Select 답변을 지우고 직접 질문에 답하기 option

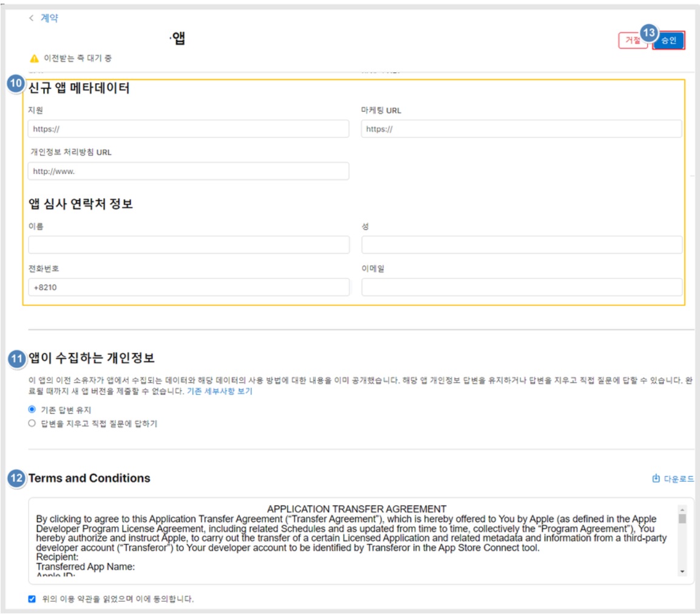(32, 423)
